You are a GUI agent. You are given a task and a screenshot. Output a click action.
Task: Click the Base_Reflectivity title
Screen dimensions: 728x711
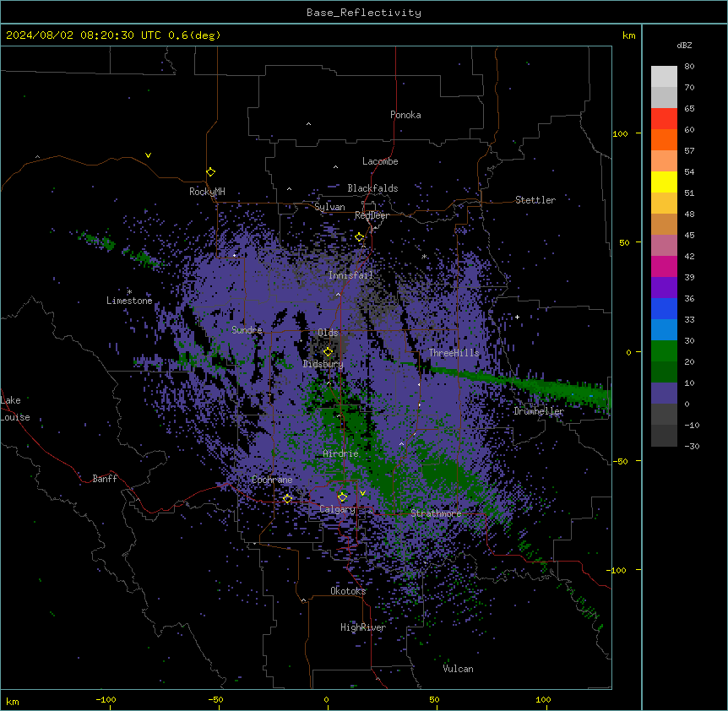pyautogui.click(x=363, y=13)
